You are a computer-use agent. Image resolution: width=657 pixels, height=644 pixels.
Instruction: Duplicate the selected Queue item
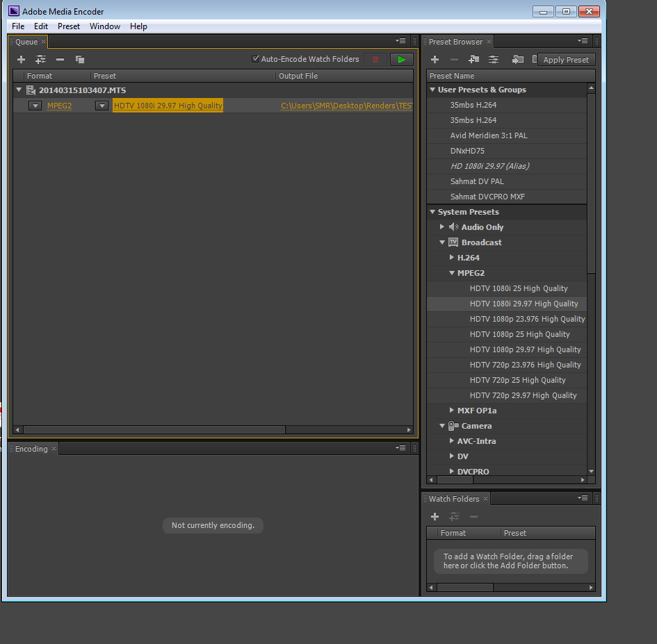point(80,60)
